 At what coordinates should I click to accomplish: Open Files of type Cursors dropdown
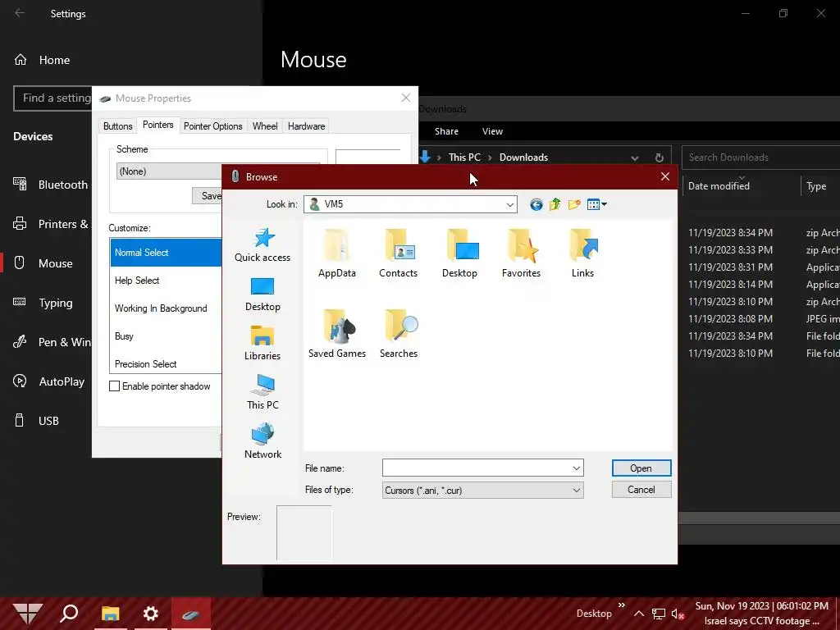tap(482, 491)
